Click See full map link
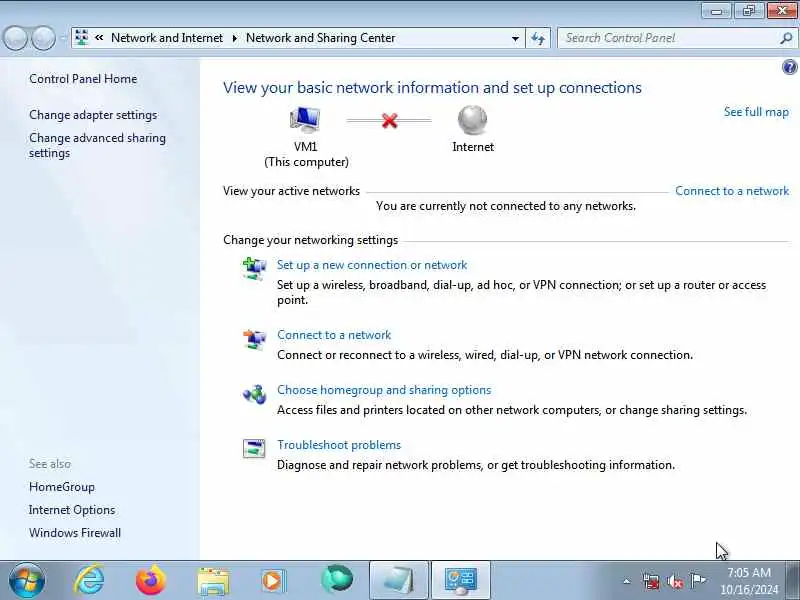This screenshot has width=800, height=600. pos(756,112)
